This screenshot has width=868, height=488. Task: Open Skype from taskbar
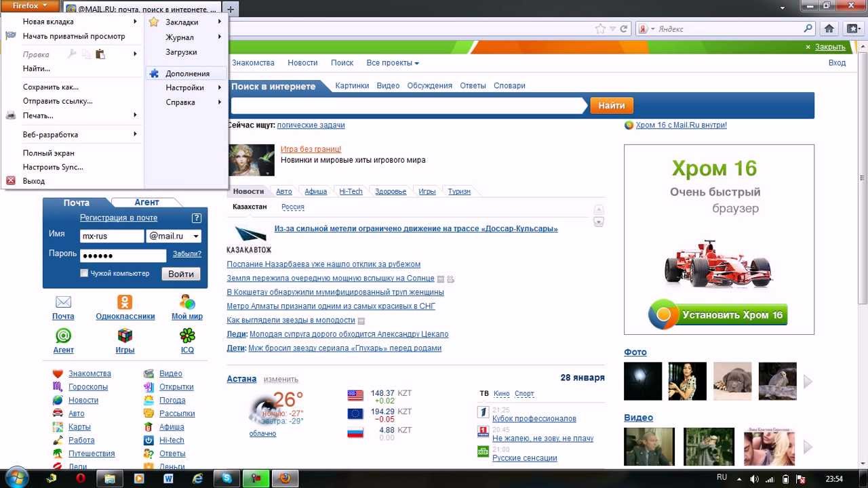click(227, 479)
